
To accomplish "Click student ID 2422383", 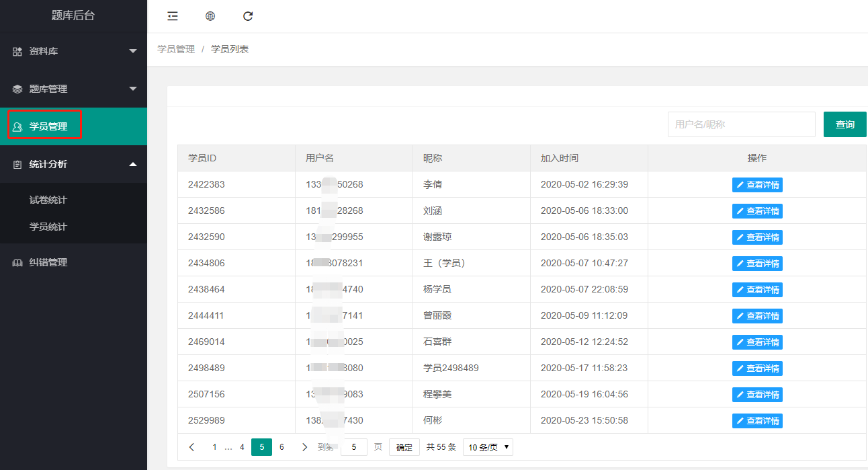I will point(206,184).
